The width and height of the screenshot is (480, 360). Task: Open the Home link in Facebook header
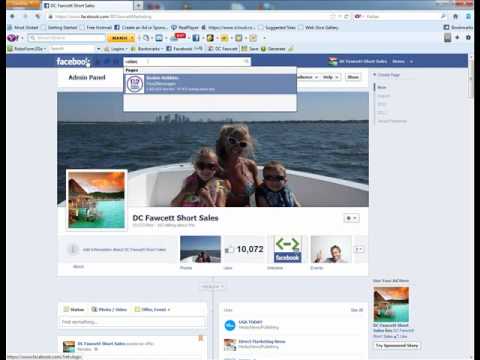398,61
